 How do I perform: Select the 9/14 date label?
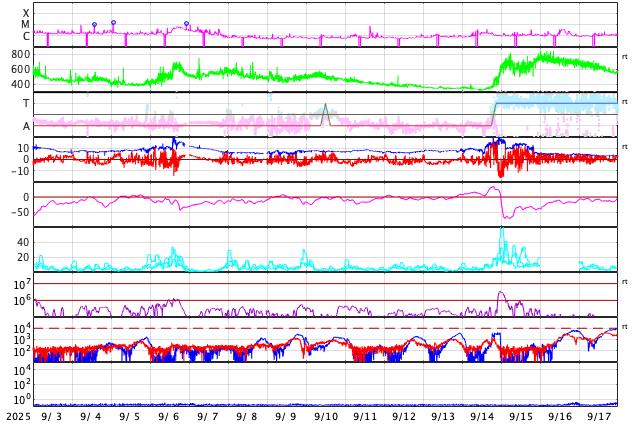(482, 416)
